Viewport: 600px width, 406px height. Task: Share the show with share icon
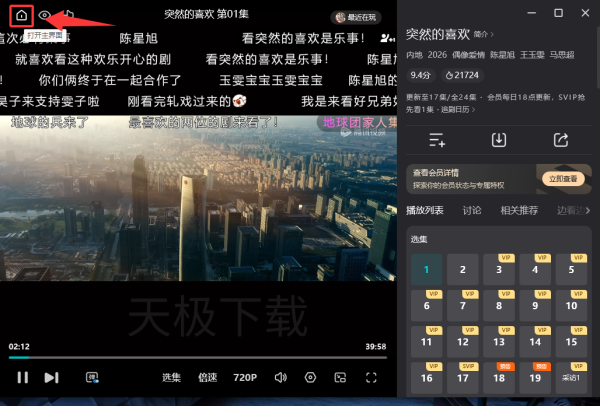561,140
